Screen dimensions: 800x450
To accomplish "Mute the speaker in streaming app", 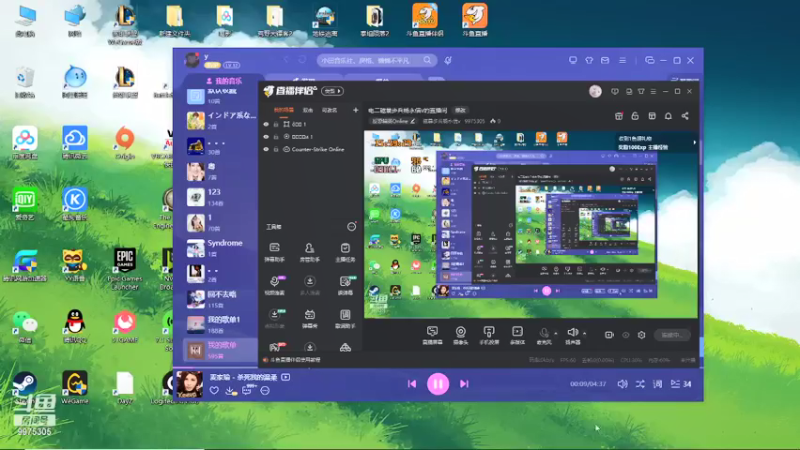I will click(572, 334).
